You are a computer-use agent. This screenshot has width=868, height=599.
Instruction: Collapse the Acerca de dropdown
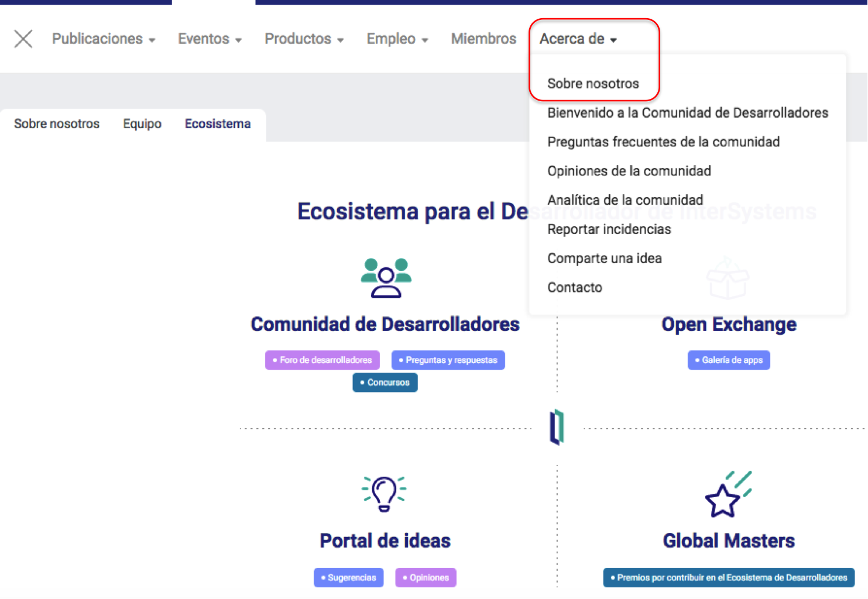tap(578, 39)
